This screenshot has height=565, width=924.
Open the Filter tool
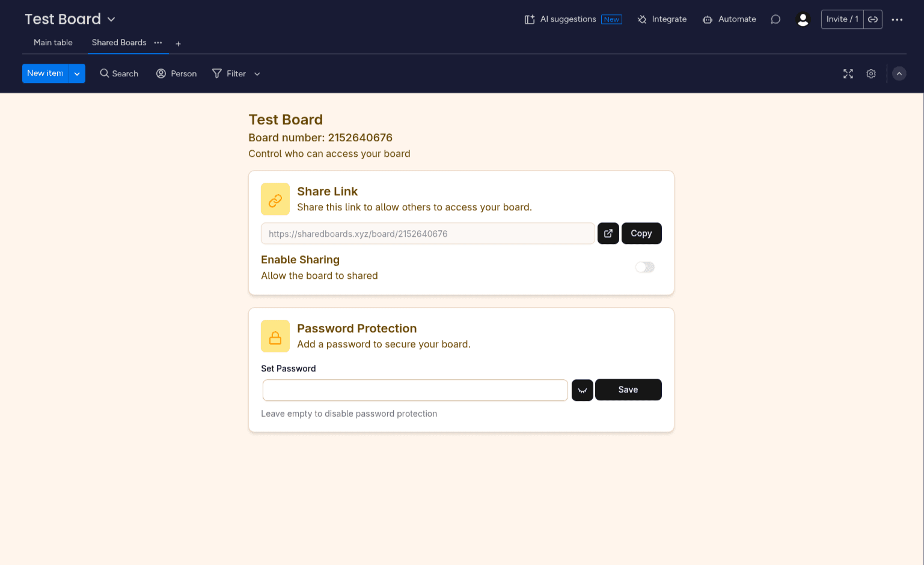[229, 73]
